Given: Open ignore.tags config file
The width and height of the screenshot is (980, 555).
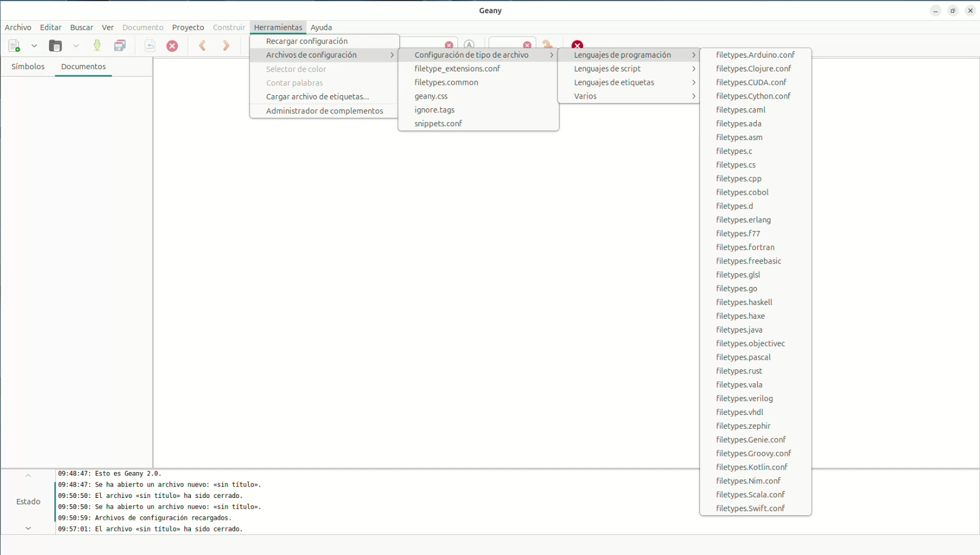Looking at the screenshot, I should (478, 110).
